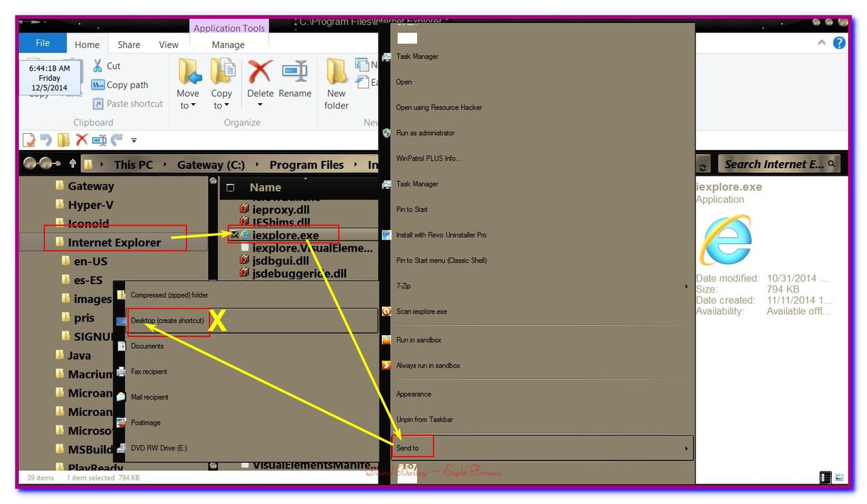Click the Search Internet Explorer field

tap(773, 164)
